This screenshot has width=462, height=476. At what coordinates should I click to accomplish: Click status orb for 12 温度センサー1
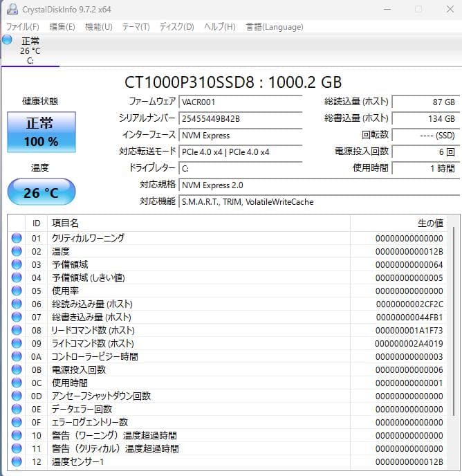(17, 461)
